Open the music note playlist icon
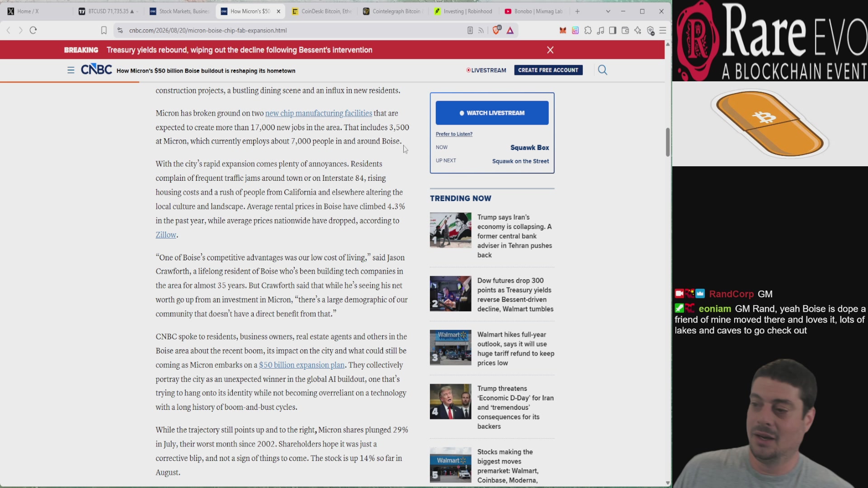 click(600, 30)
